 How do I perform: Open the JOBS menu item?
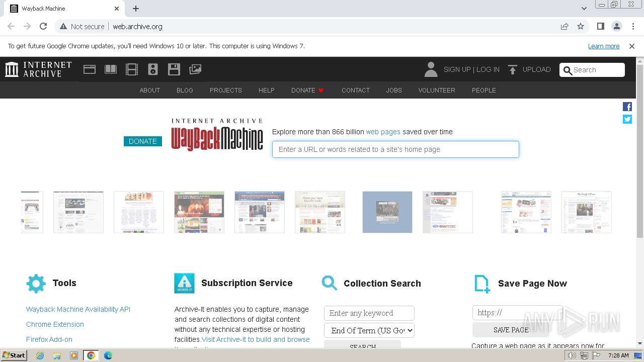(394, 90)
